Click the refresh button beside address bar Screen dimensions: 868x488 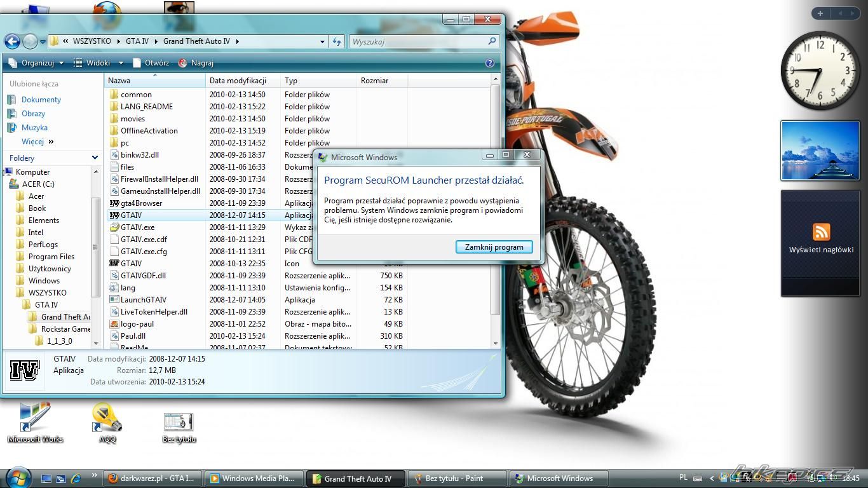coord(337,42)
